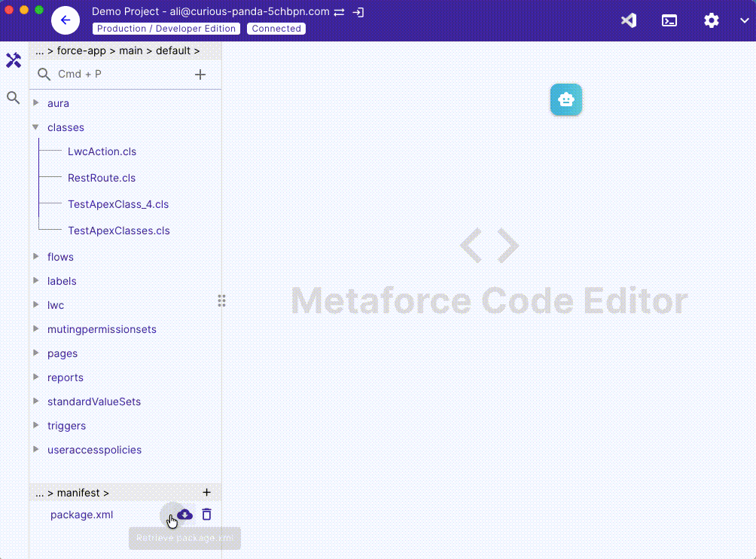Click main in breadcrumb path
The image size is (756, 559).
point(131,50)
